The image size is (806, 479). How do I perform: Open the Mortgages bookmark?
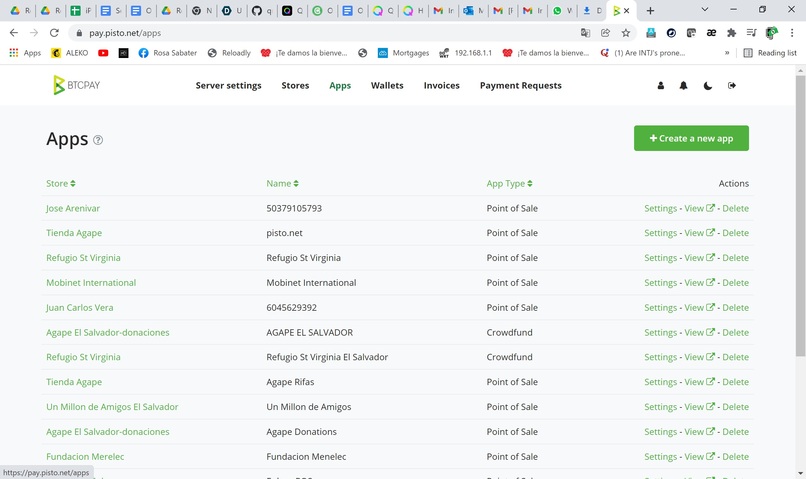pos(404,53)
